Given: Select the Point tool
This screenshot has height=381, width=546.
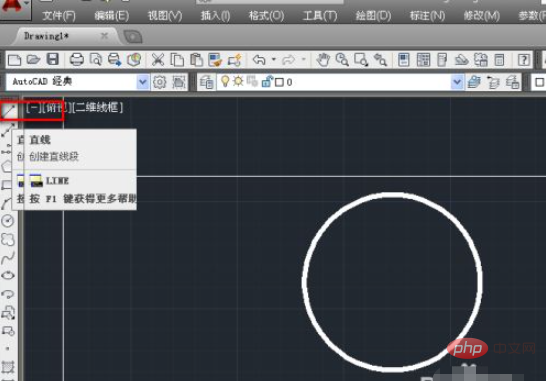Looking at the screenshot, I should [x=8, y=348].
